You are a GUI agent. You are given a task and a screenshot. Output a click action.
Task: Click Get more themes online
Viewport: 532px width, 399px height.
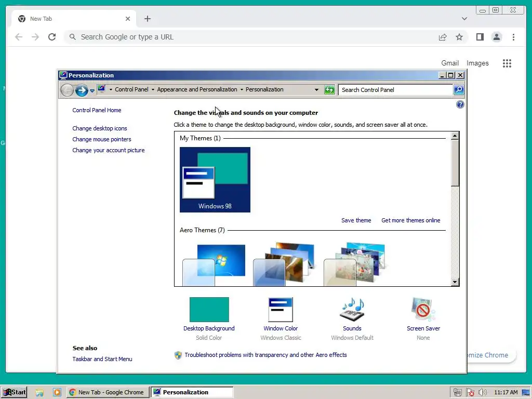[x=410, y=220]
